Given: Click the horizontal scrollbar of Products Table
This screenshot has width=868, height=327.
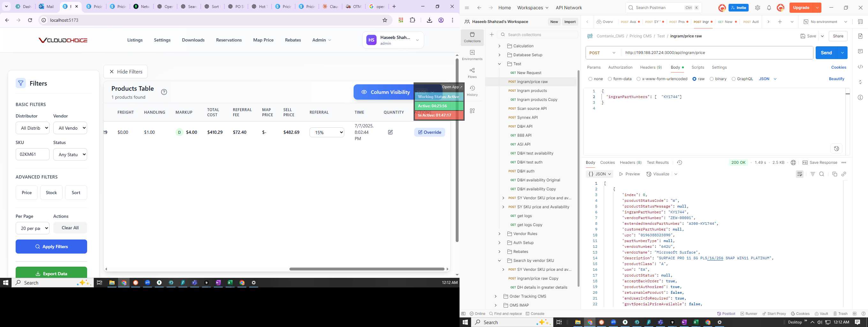Looking at the screenshot, I should [x=367, y=269].
